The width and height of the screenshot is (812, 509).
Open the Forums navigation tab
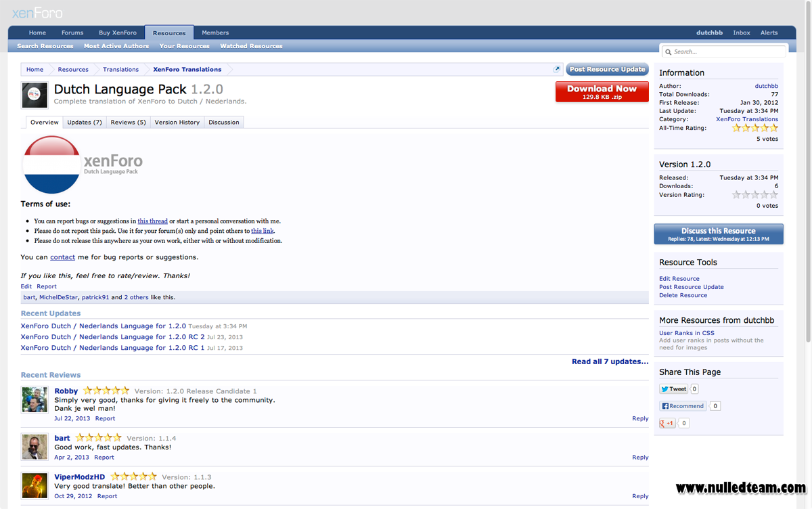coord(72,32)
